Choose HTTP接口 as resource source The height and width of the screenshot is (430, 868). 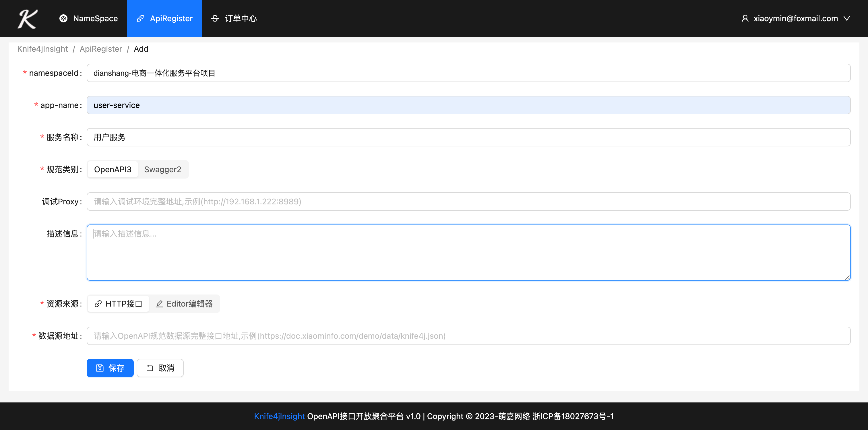(118, 304)
